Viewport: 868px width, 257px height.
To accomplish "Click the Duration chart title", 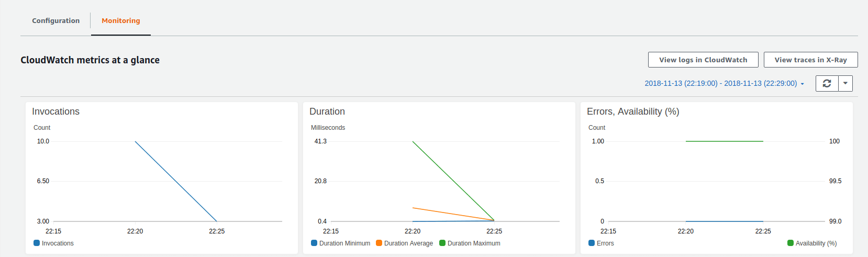I will pyautogui.click(x=327, y=111).
